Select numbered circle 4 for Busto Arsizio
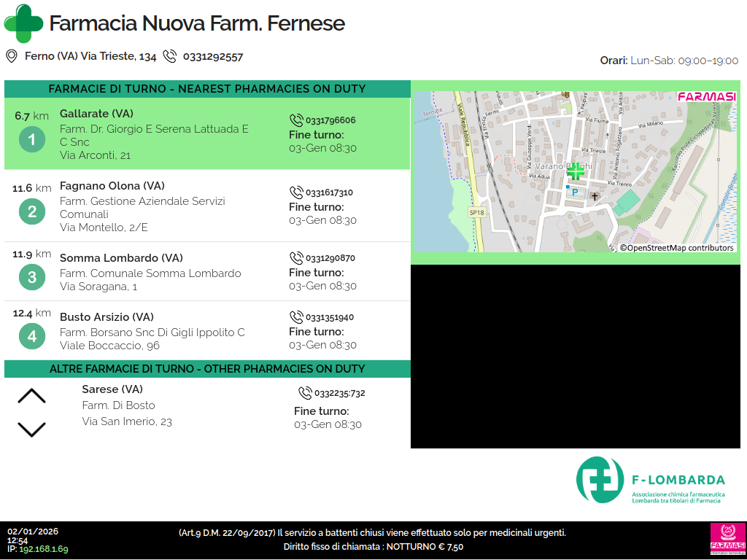The image size is (747, 560). coord(32,336)
